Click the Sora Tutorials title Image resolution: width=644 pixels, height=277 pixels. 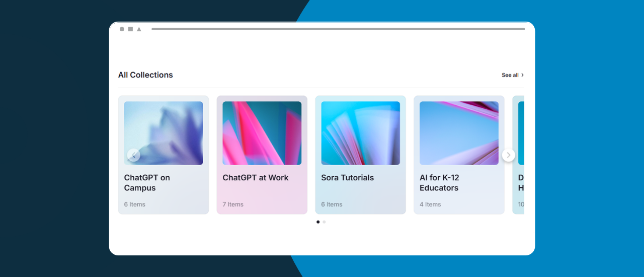pos(348,178)
